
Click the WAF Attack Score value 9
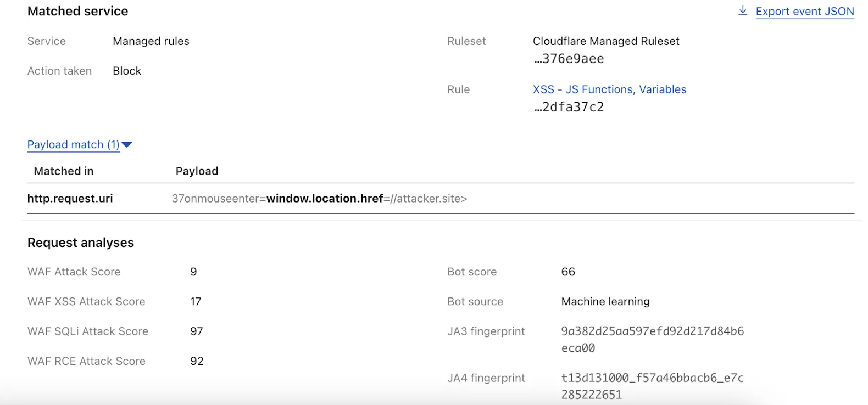point(193,272)
